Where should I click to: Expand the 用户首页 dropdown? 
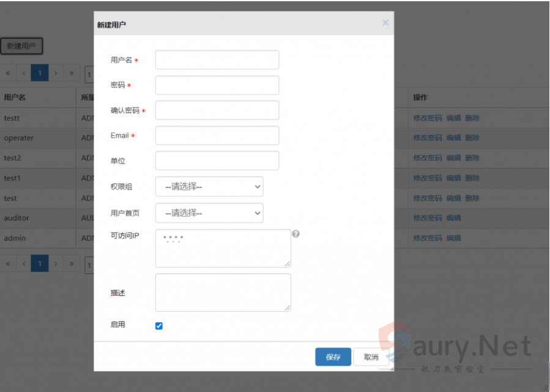209,213
